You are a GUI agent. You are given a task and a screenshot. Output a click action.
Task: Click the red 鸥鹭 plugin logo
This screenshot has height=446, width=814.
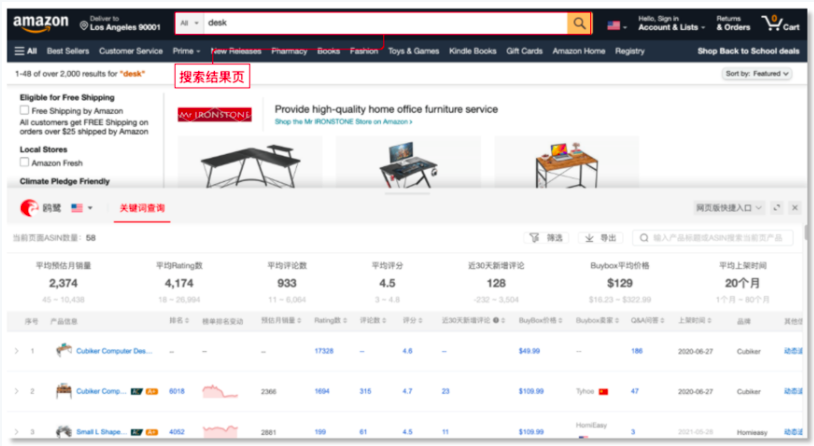29,208
